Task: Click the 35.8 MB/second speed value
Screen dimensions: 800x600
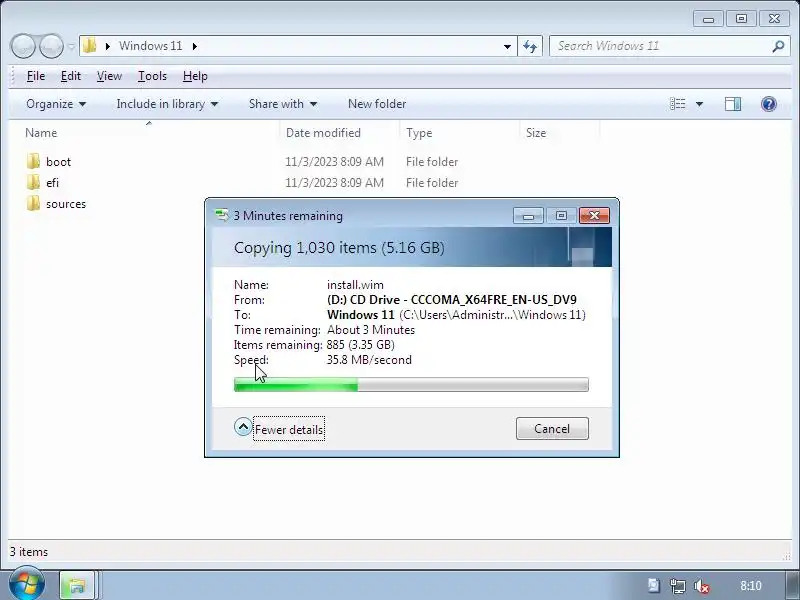Action: tap(369, 360)
